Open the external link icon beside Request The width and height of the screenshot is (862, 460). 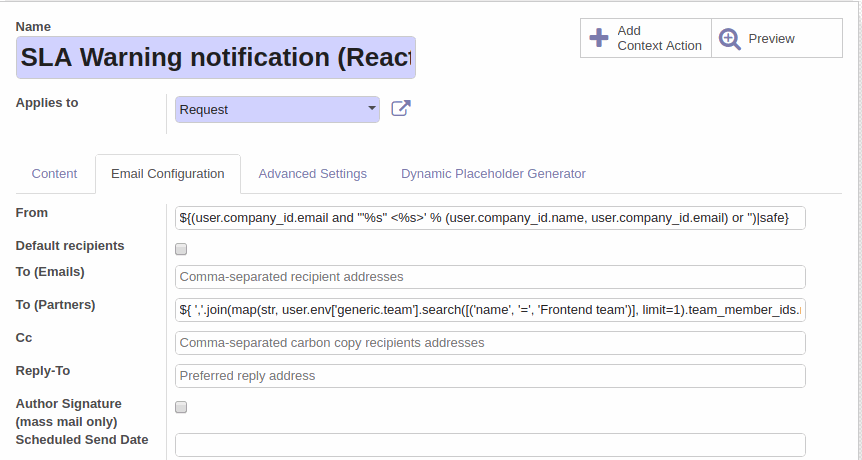(401, 108)
